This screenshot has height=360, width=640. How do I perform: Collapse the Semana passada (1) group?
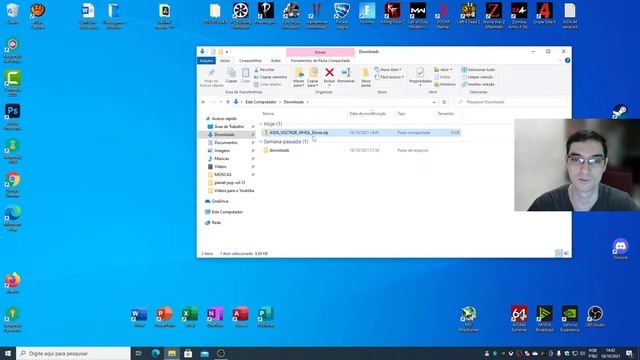[x=261, y=142]
